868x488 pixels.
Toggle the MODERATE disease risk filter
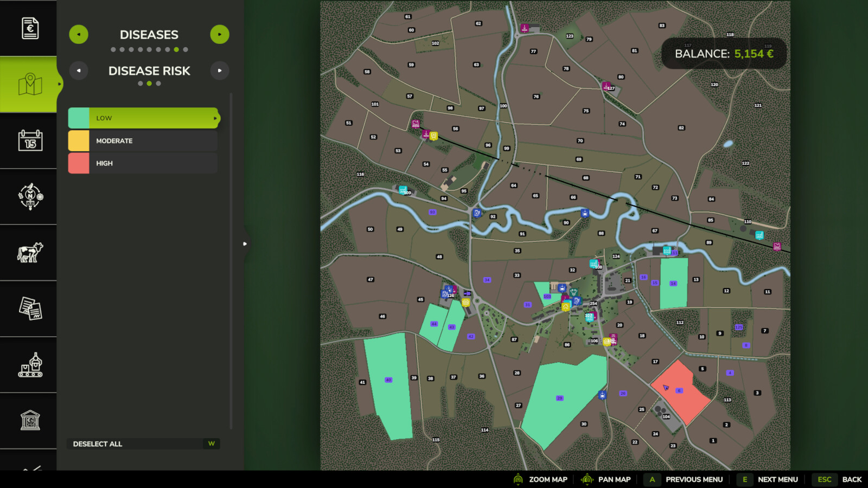(x=143, y=141)
